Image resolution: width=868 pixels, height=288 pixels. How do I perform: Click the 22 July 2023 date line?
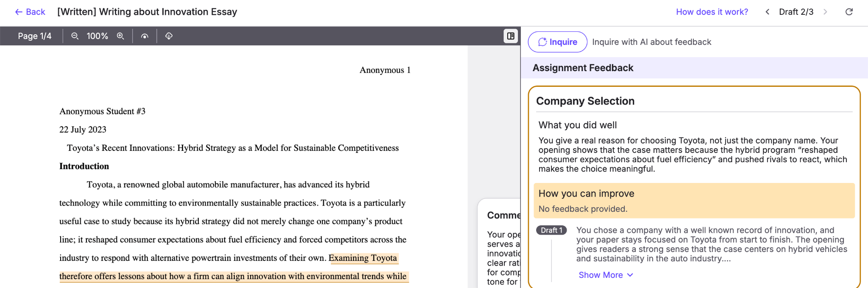click(83, 130)
